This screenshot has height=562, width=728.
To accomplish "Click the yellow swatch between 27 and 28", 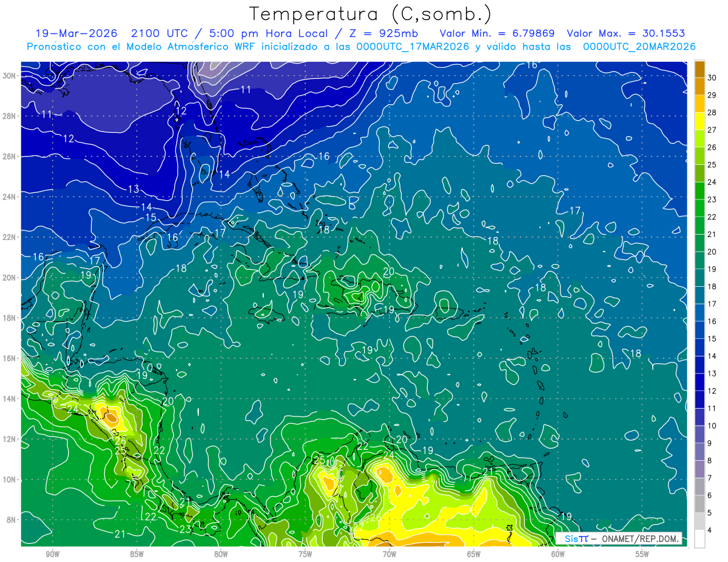I will (699, 121).
